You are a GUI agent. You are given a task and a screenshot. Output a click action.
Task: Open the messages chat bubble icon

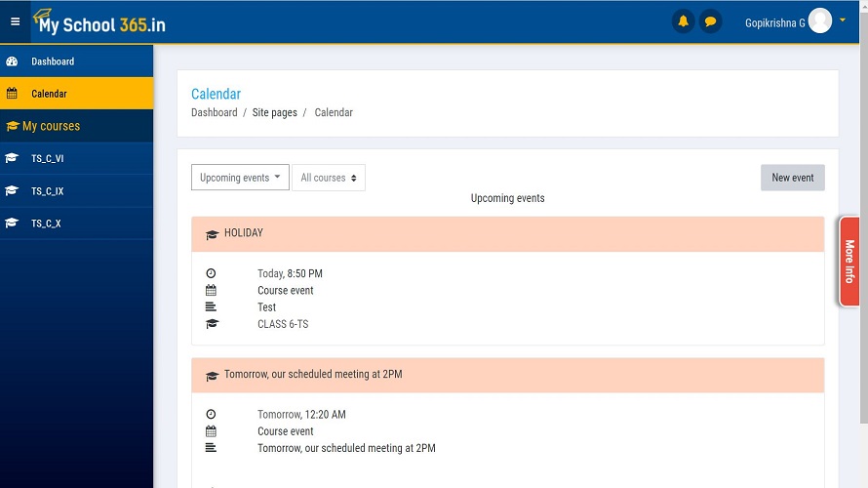[711, 21]
